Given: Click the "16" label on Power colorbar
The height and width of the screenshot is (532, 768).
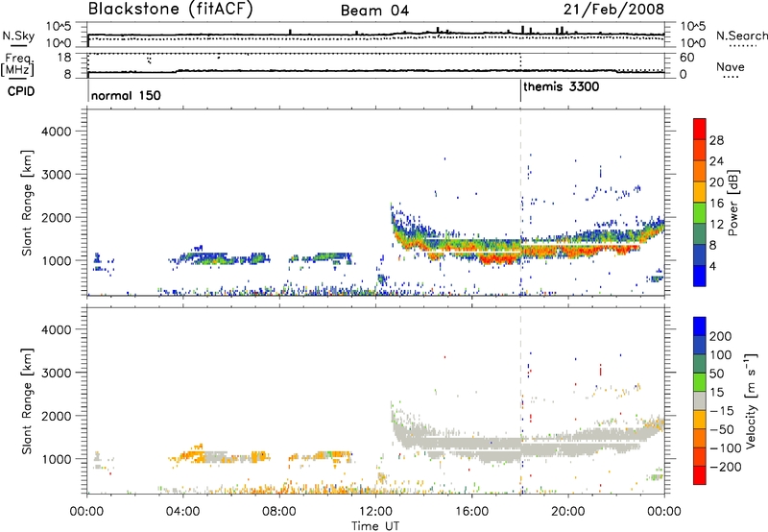Looking at the screenshot, I should 716,204.
